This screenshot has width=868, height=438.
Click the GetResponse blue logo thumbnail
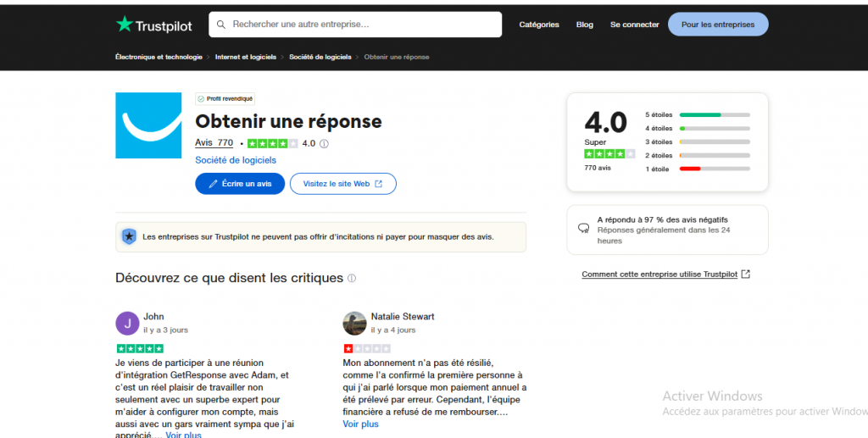pos(148,125)
